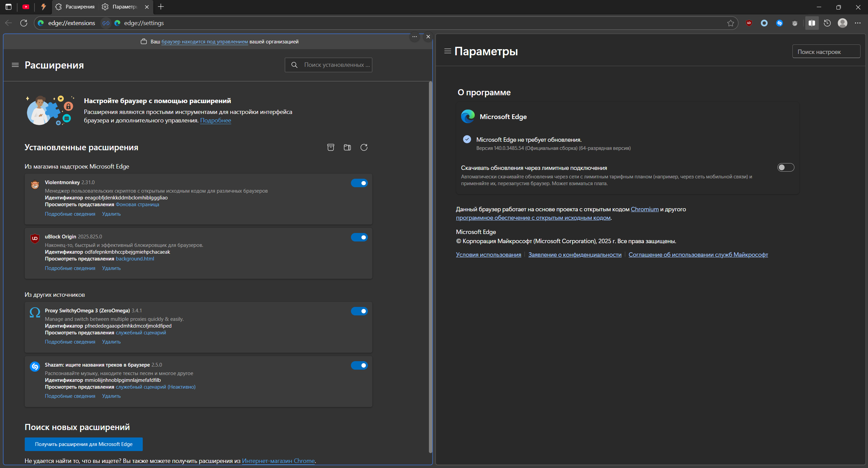Click the uBlock Origin toolbar icon
This screenshot has width=868, height=468.
tap(749, 23)
